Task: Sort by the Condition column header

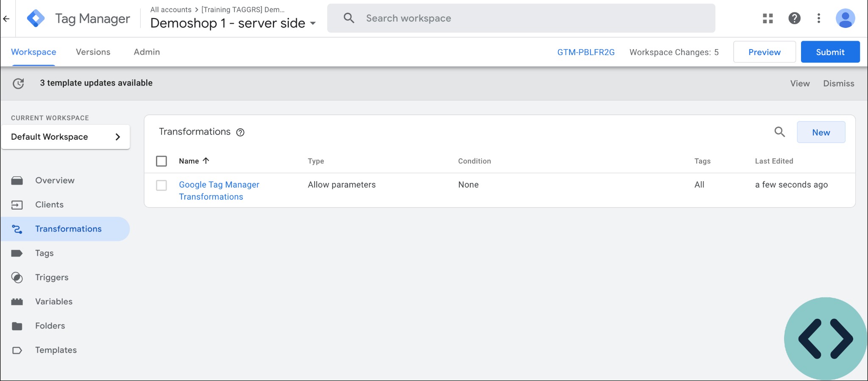Action: tap(474, 161)
